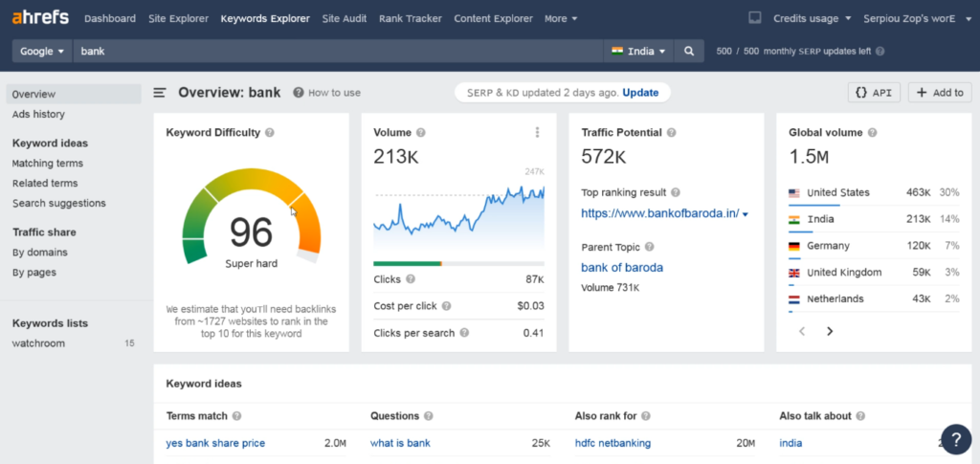Click Cost per click help icon
The height and width of the screenshot is (464, 980).
pos(446,306)
